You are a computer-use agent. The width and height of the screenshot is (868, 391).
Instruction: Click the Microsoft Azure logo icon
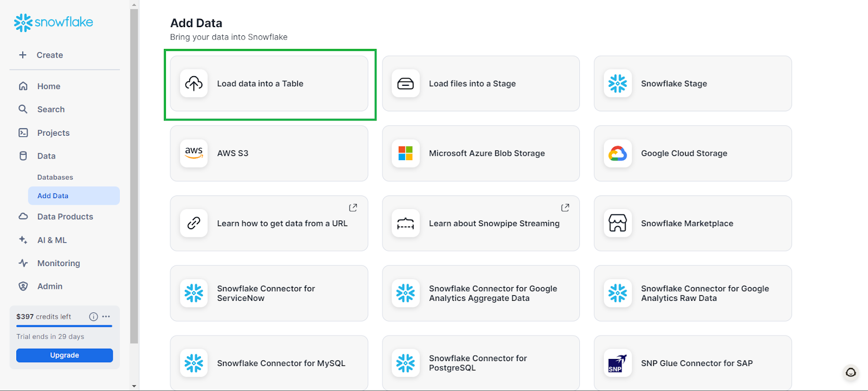(x=405, y=153)
